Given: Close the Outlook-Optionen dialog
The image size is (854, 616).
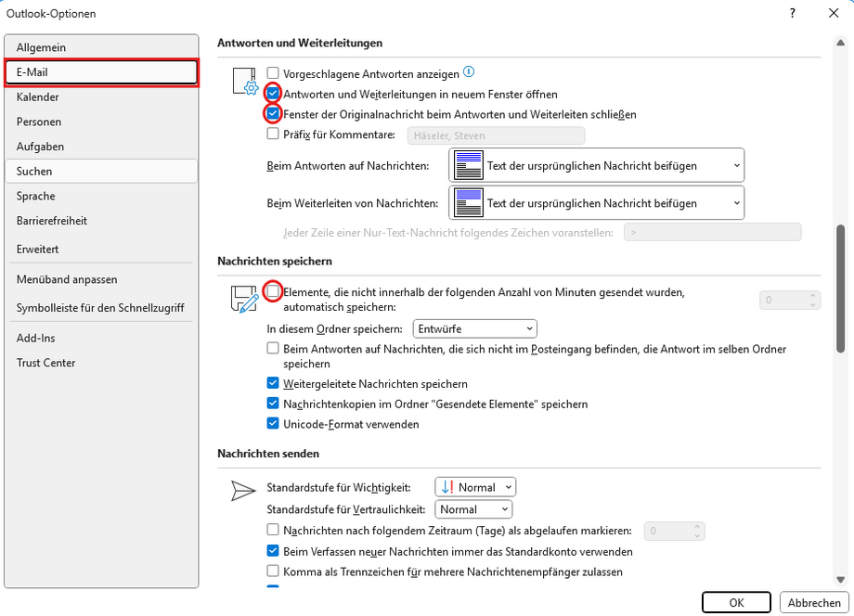Looking at the screenshot, I should pyautogui.click(x=834, y=13).
